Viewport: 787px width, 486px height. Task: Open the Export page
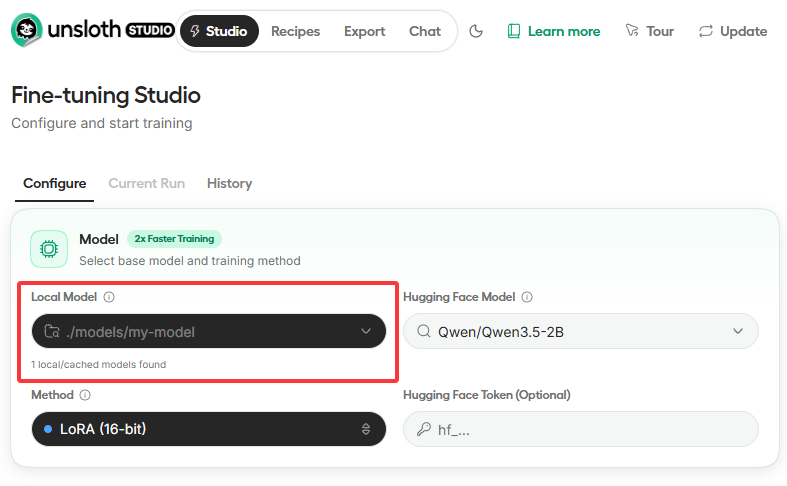click(x=364, y=31)
